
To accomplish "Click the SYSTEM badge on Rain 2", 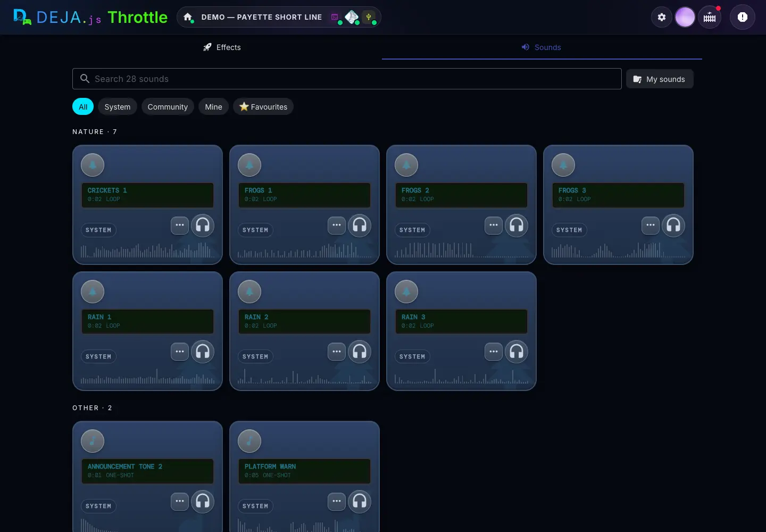I will (255, 356).
